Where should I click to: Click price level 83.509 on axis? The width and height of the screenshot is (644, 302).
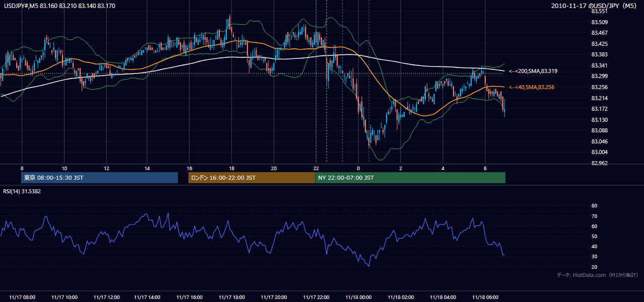[x=599, y=22]
